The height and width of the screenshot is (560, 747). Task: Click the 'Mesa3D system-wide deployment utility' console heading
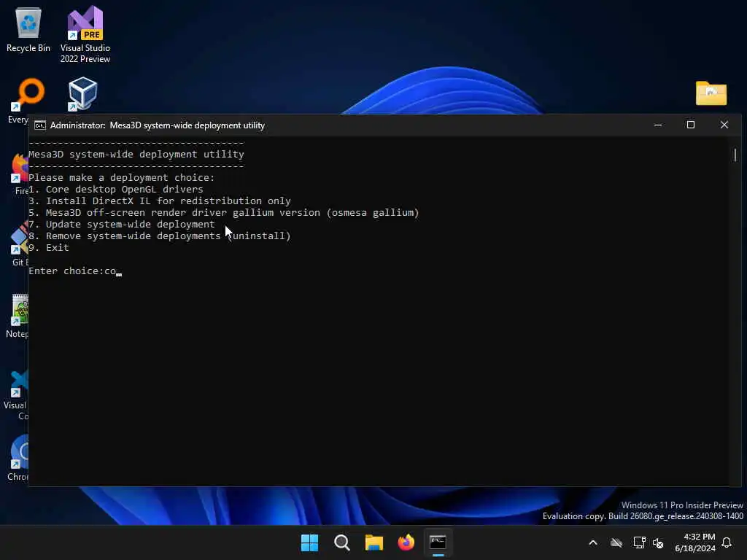(136, 155)
